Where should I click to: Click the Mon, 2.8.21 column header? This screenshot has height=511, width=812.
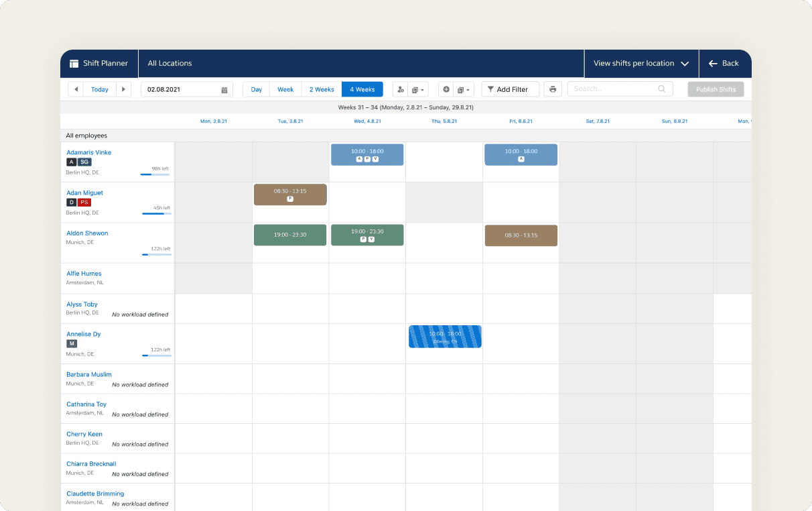pos(214,121)
